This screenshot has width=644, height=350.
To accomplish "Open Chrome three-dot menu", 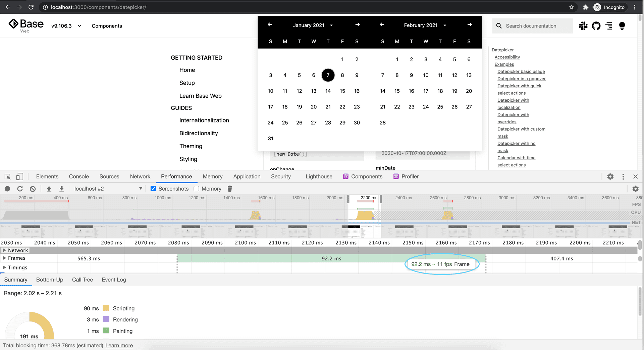I will coord(635,7).
